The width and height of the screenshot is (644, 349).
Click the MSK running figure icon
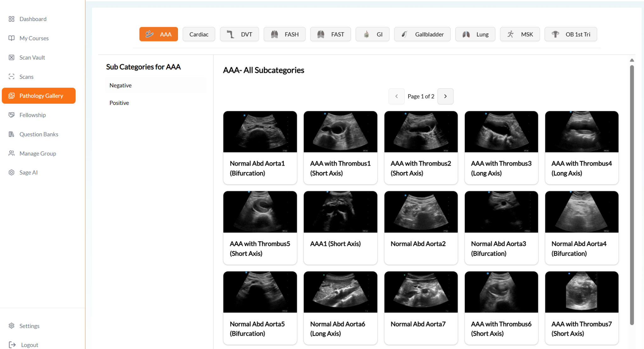[x=511, y=34]
